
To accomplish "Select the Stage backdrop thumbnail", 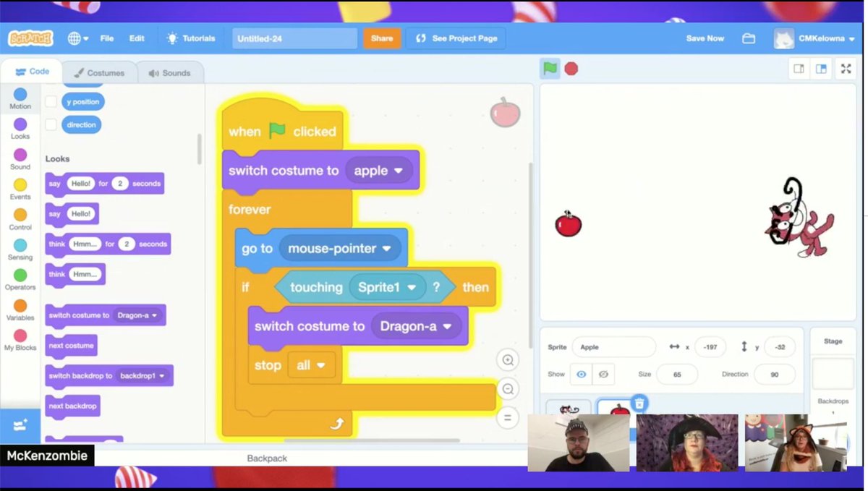I will (x=833, y=373).
